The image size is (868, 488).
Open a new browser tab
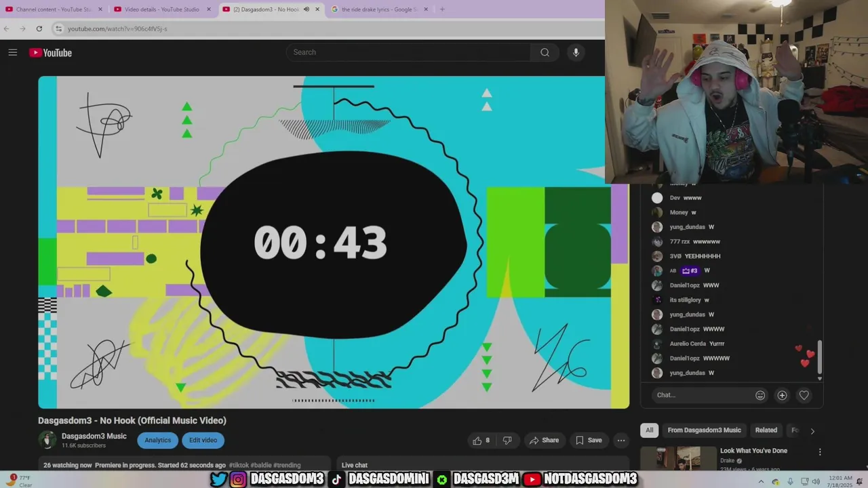tap(442, 9)
